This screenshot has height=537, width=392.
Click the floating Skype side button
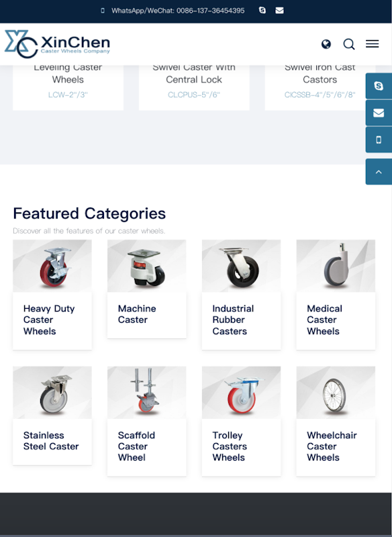379,86
